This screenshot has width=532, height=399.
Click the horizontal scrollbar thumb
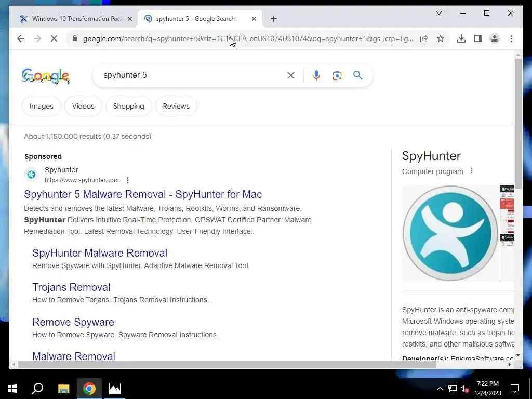227,365
